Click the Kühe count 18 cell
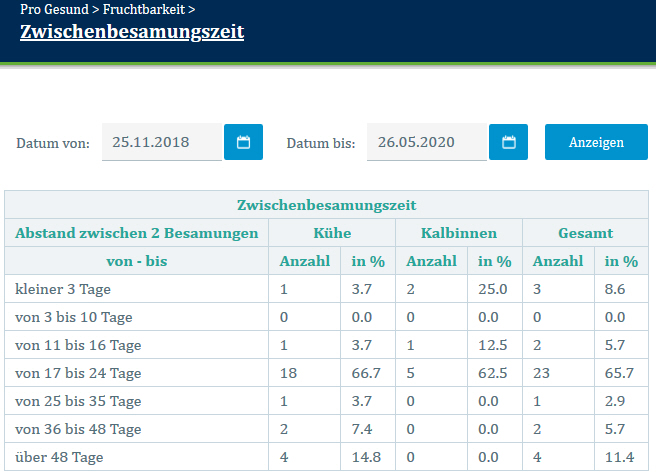Screen dimensions: 656x476 pyautogui.click(x=286, y=373)
